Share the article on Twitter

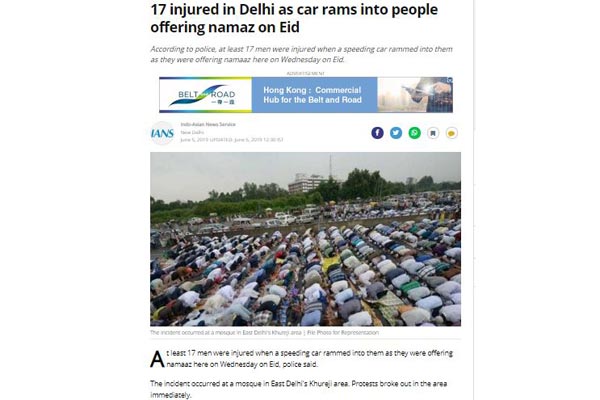396,133
